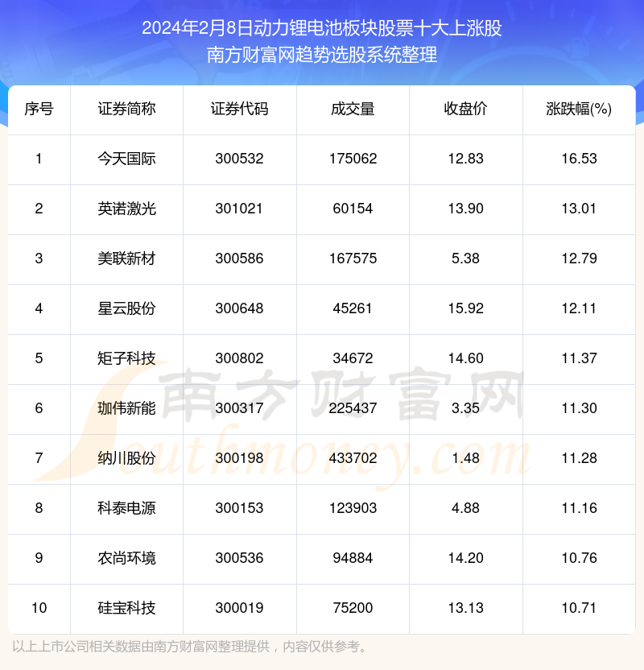Click stock code 300317
This screenshot has width=644, height=670.
tap(240, 408)
